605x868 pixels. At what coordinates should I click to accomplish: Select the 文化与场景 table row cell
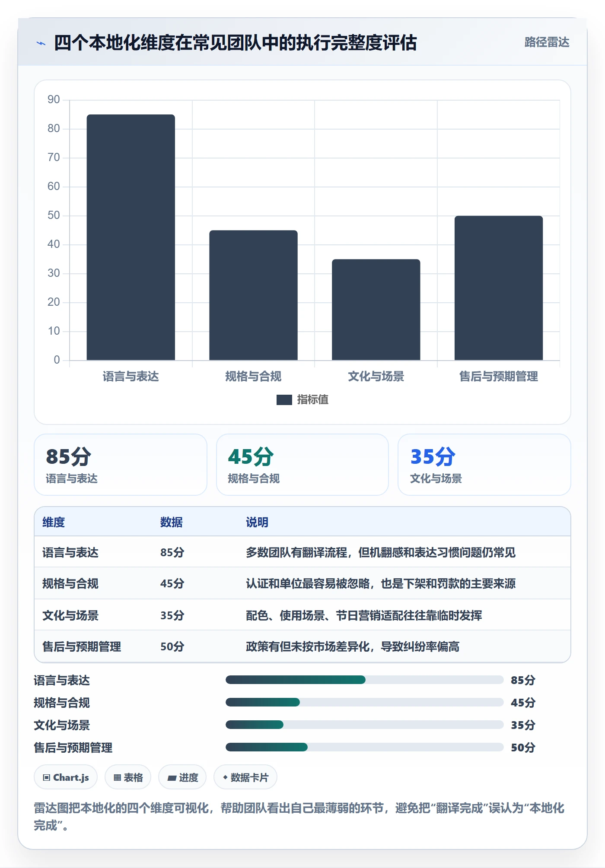click(70, 615)
